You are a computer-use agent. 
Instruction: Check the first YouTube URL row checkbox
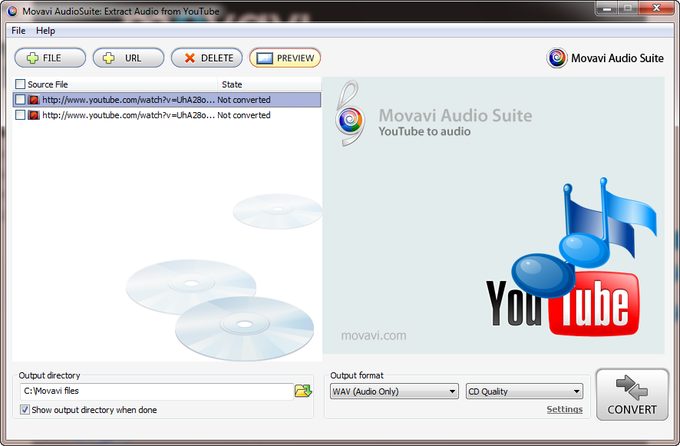(20, 99)
